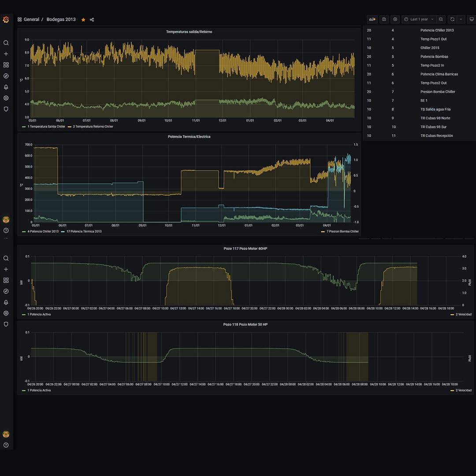This screenshot has height=476, width=476.
Task: Click the cycle view mode monitor icon
Action: pos(472,19)
